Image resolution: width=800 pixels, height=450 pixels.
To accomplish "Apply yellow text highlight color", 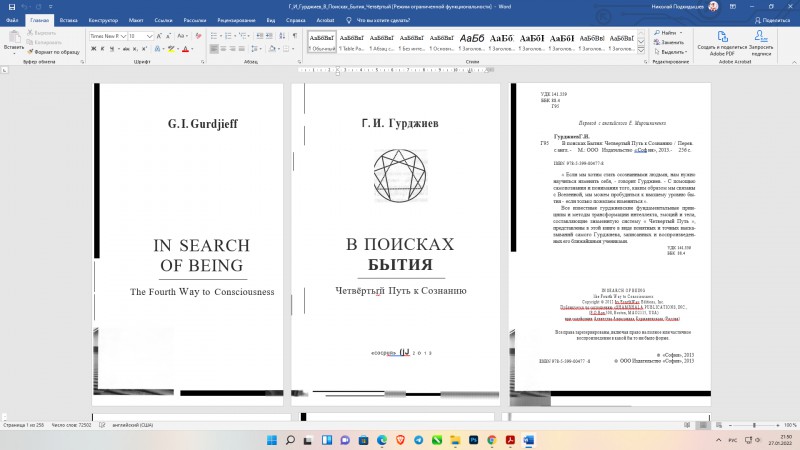I will coord(171,49).
